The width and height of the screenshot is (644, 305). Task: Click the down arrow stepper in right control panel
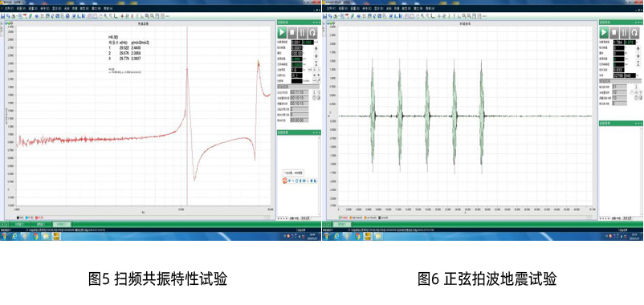tap(638, 56)
